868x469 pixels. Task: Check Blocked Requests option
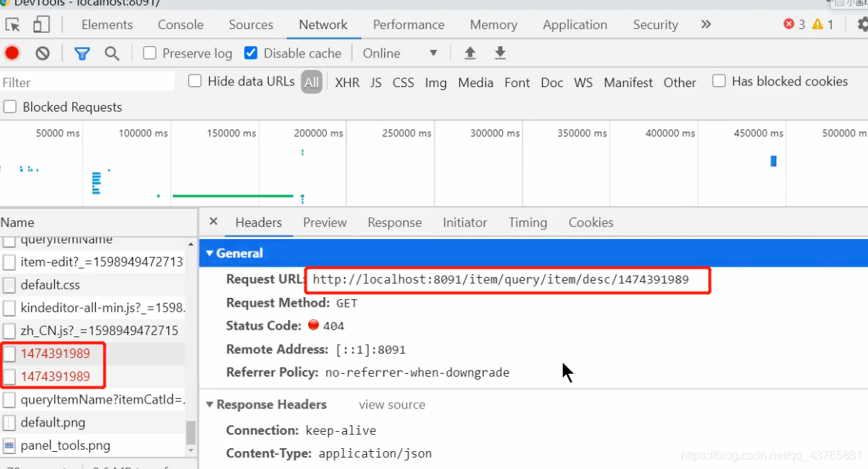click(x=10, y=107)
